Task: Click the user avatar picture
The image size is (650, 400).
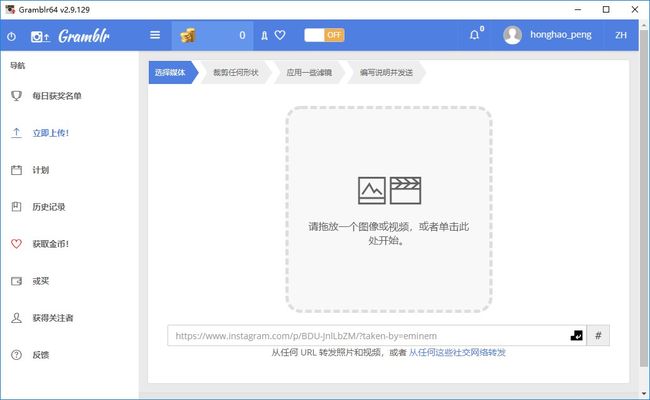Action: tap(512, 35)
